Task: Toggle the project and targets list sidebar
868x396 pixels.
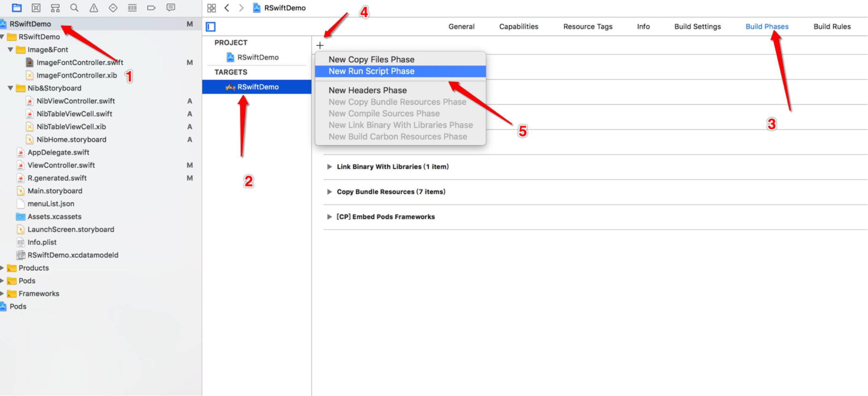Action: click(211, 27)
